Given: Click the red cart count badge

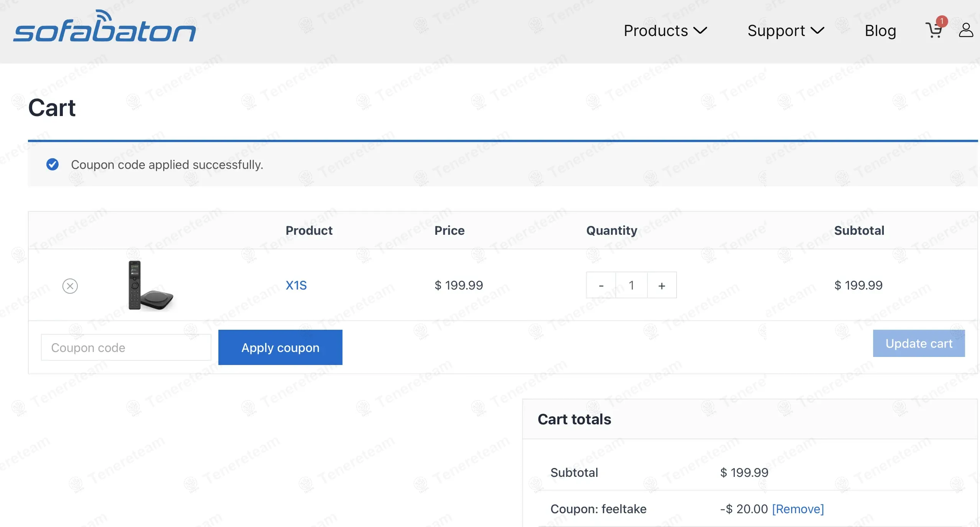Looking at the screenshot, I should (942, 21).
